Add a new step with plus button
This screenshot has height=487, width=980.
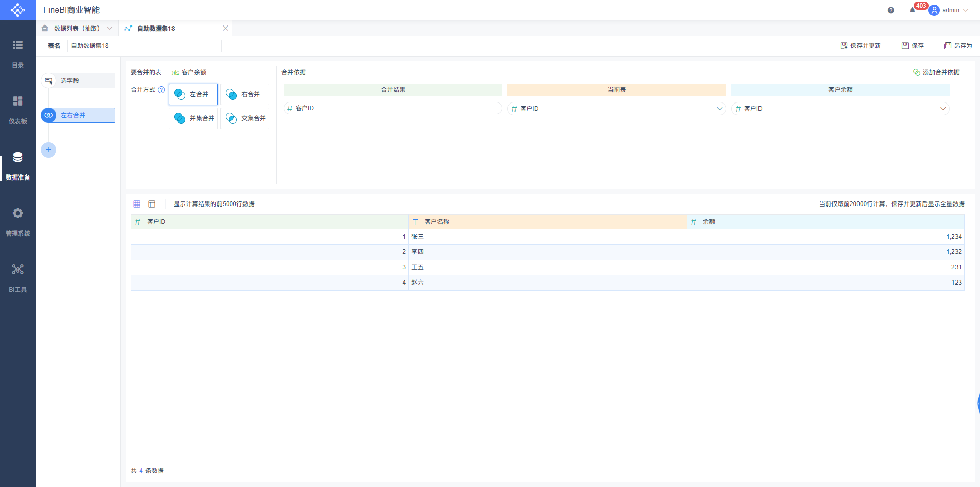tap(48, 150)
